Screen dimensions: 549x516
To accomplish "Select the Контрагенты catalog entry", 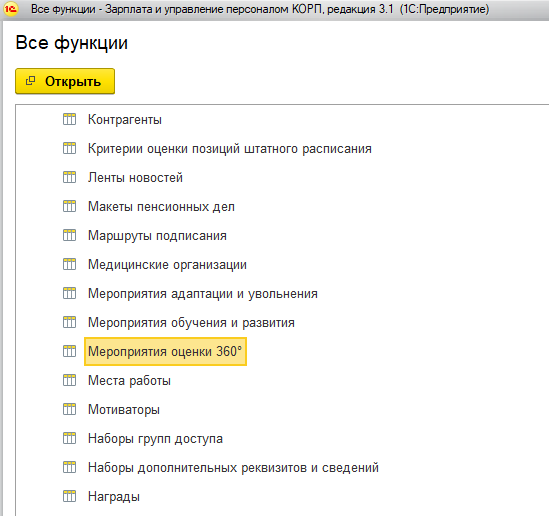I will pos(125,120).
